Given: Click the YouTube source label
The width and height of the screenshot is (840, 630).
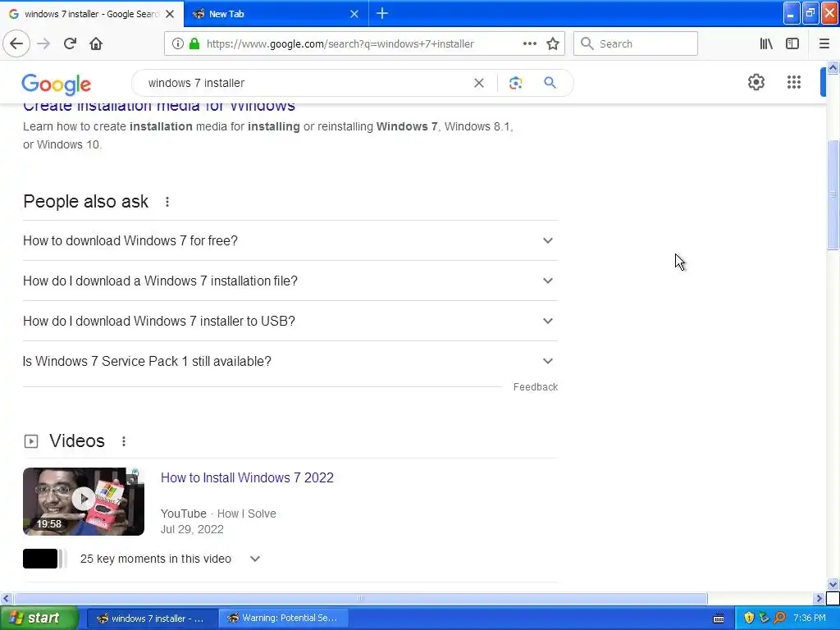Looking at the screenshot, I should (x=183, y=514).
